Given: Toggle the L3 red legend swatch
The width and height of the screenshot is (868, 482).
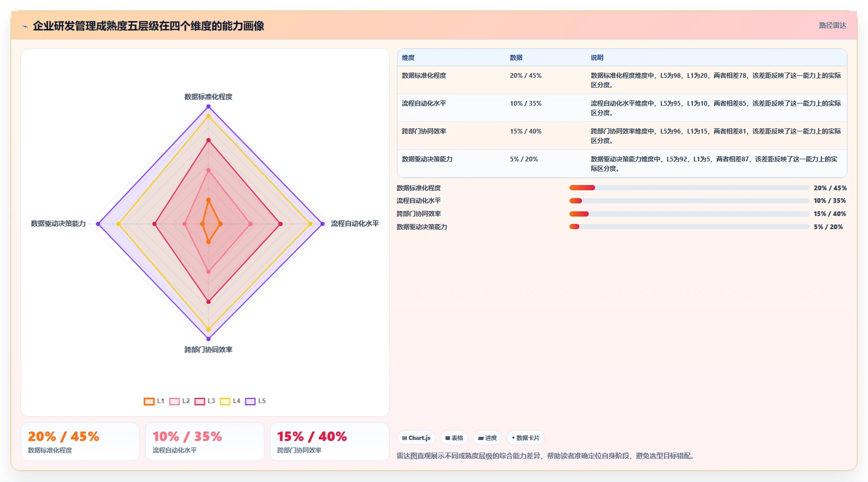Looking at the screenshot, I should tap(200, 401).
